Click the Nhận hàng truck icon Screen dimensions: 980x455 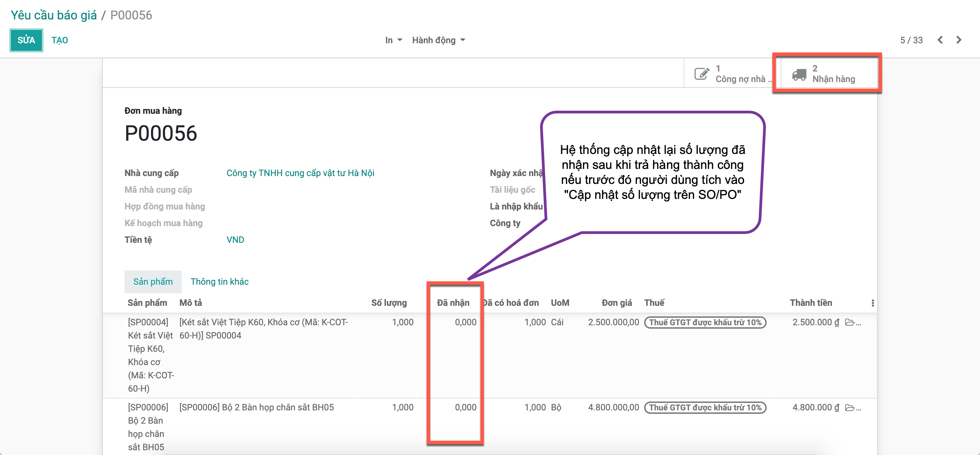click(x=799, y=74)
